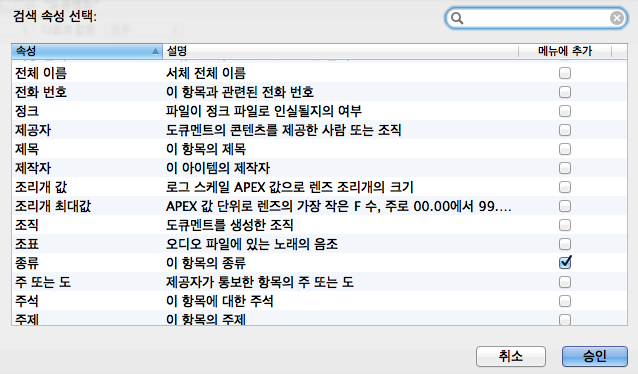Select the 조리개 최대값 attribute
Viewport: 638px width, 374px height.
[x=53, y=206]
